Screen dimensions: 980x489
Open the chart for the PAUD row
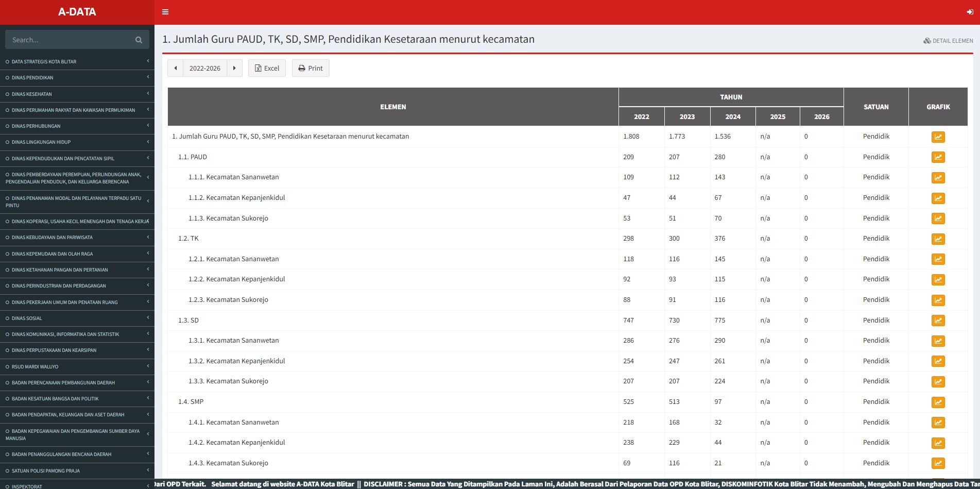coord(938,157)
